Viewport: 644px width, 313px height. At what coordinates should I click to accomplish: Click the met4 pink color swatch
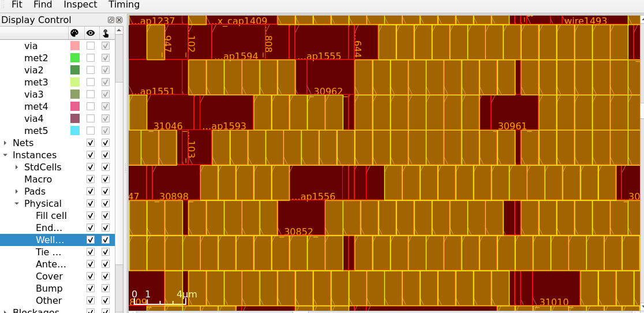[75, 106]
